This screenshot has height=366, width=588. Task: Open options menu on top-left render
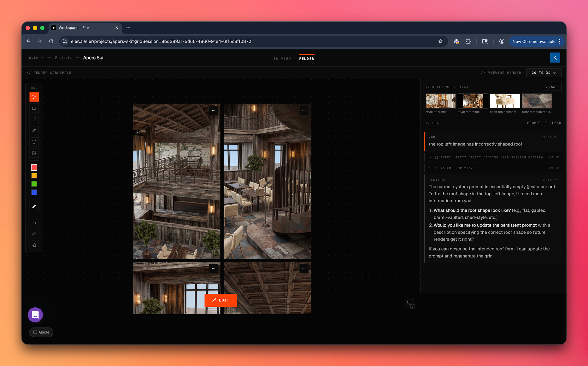(214, 110)
